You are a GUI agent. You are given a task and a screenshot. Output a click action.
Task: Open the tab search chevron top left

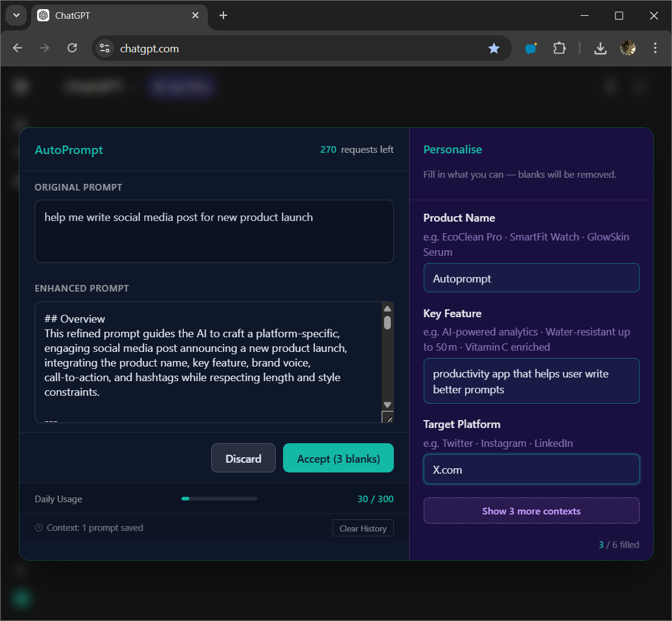(16, 15)
